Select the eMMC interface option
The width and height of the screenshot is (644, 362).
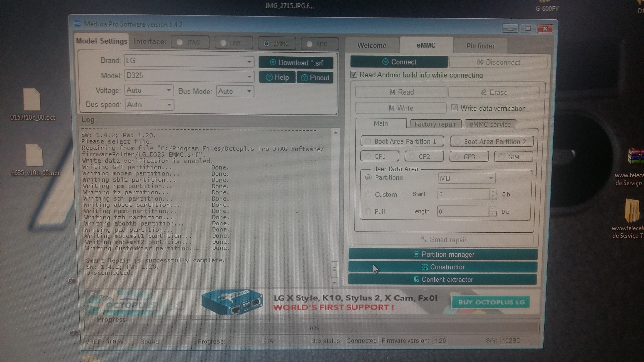click(x=277, y=43)
